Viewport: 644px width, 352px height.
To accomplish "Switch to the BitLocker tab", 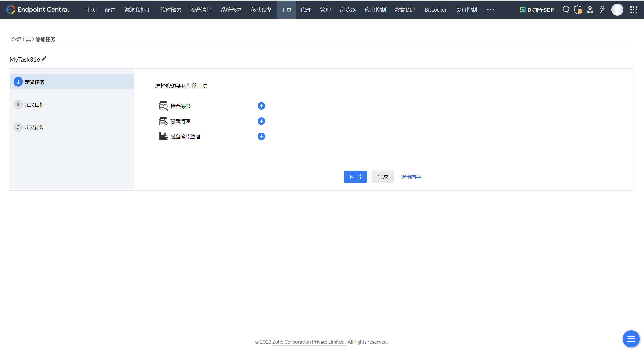I will 435,10.
